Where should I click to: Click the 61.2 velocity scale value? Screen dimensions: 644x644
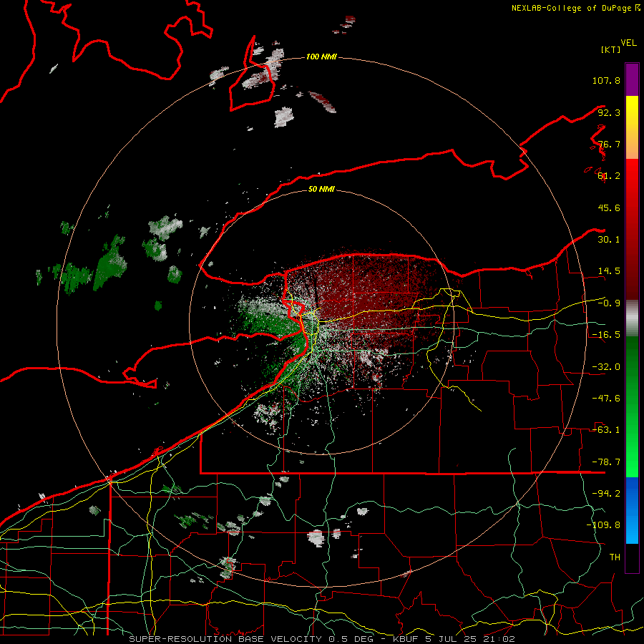pos(609,176)
